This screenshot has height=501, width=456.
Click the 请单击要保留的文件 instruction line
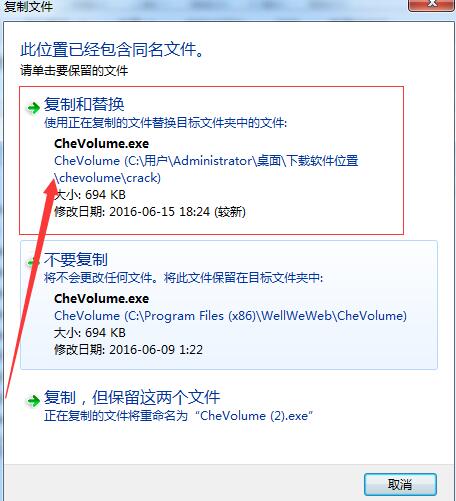tap(74, 71)
